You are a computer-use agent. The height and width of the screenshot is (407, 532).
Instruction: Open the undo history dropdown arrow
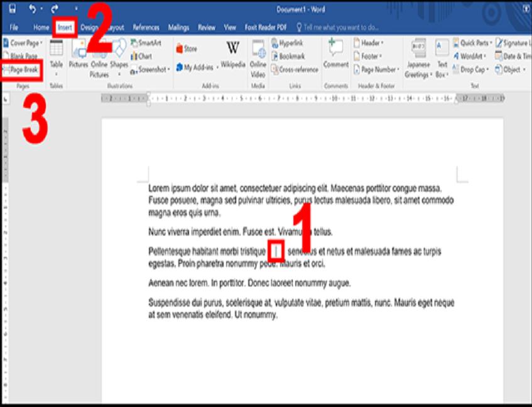pos(41,9)
